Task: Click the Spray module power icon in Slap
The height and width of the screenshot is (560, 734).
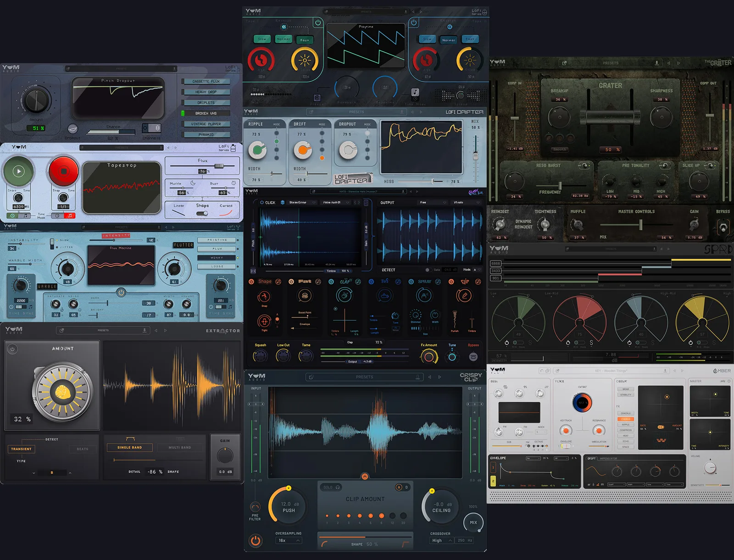Action: pyautogui.click(x=411, y=282)
